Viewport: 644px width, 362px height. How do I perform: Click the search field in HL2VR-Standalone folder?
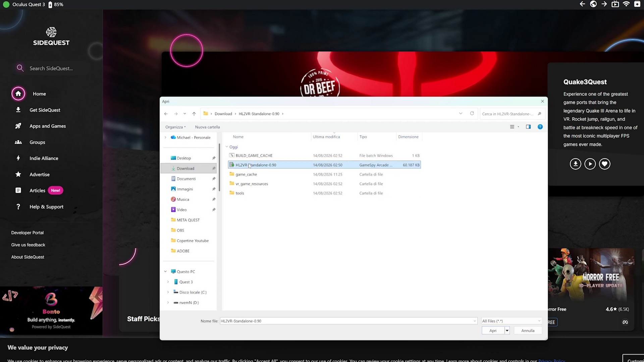click(512, 114)
